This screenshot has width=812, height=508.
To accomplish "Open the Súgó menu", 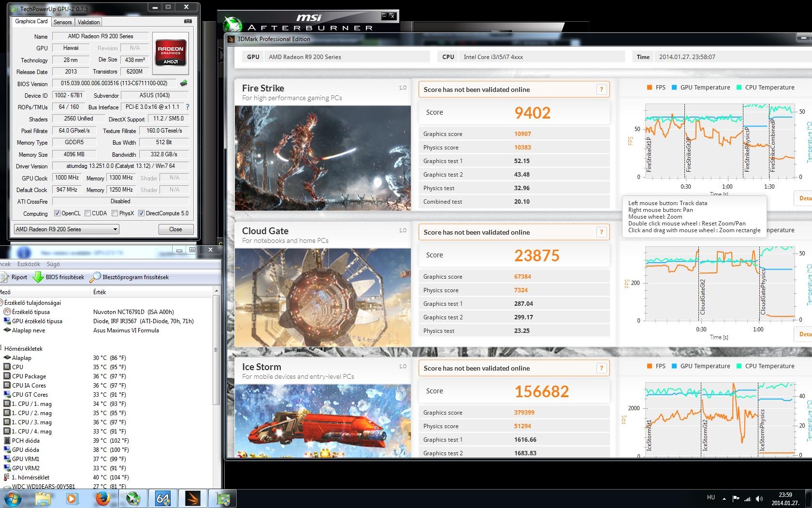I will (x=53, y=264).
